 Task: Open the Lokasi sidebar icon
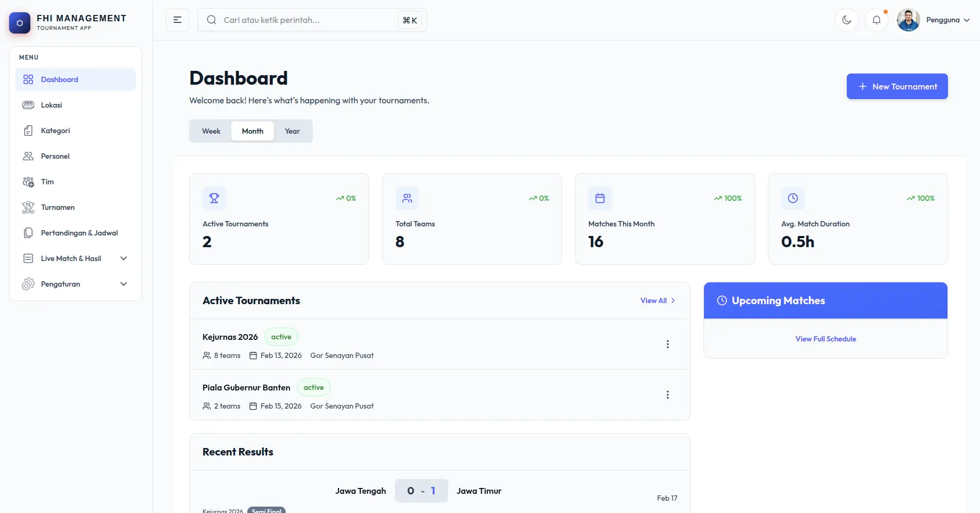pos(28,105)
